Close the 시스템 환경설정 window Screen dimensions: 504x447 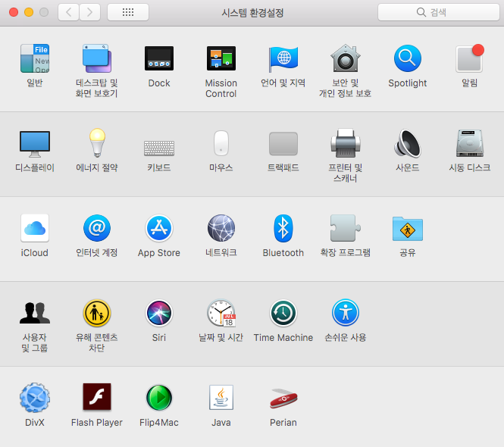pos(14,12)
